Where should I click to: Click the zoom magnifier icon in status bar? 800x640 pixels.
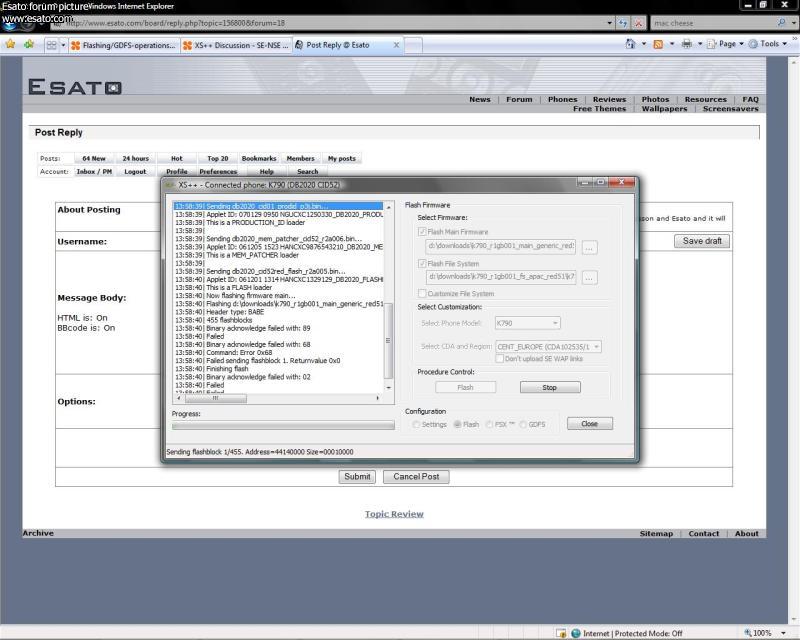tap(748, 633)
